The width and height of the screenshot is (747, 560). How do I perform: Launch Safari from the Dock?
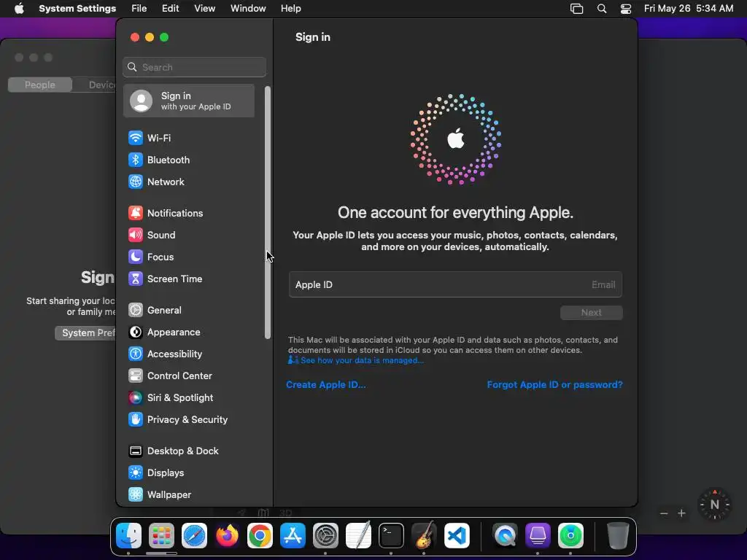(x=194, y=536)
